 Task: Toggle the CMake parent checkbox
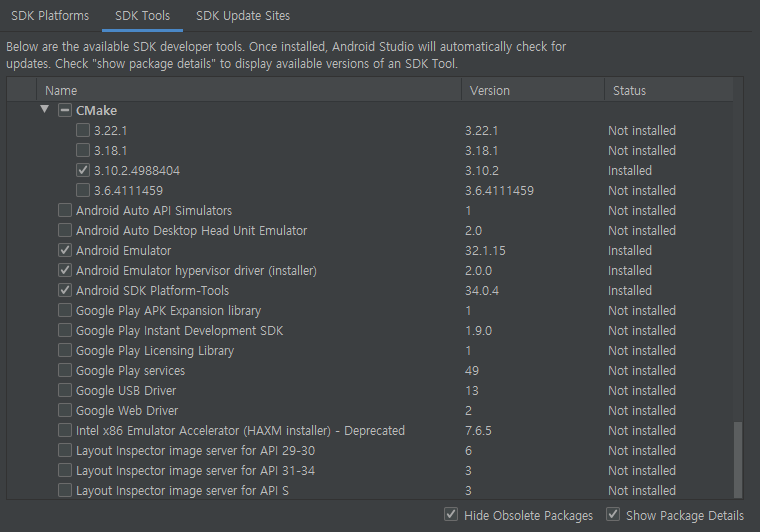(x=64, y=110)
